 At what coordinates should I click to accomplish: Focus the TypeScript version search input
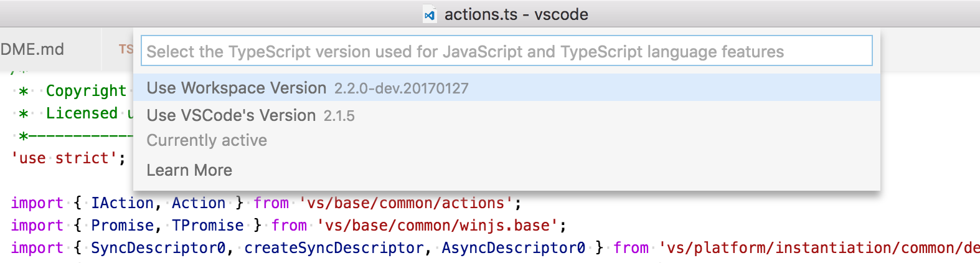(x=506, y=51)
